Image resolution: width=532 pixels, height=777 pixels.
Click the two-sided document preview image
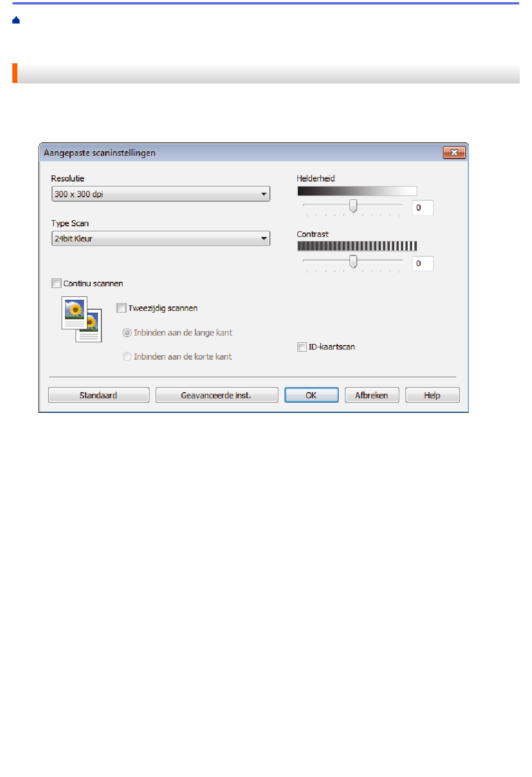point(82,319)
